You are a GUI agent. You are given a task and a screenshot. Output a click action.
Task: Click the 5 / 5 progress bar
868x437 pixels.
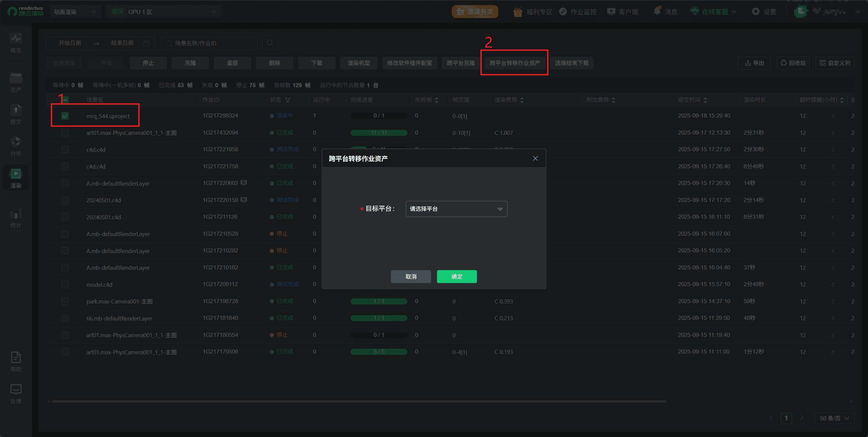[x=379, y=352]
